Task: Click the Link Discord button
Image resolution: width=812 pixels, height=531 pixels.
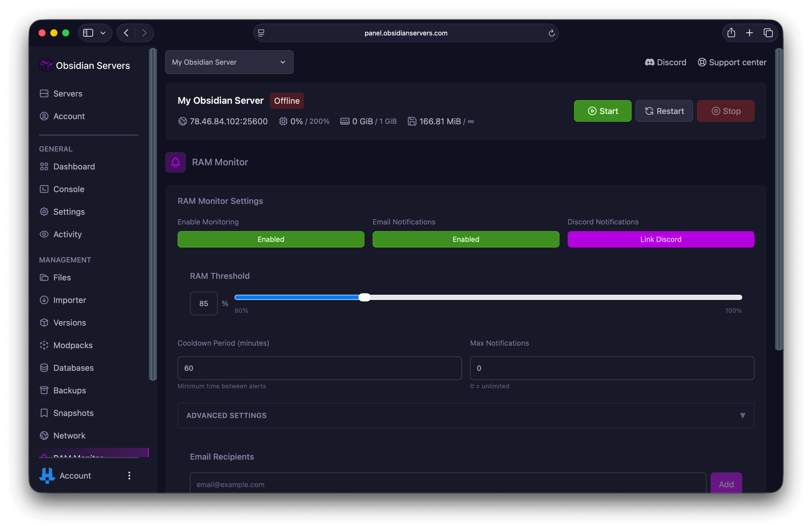Action: (661, 239)
